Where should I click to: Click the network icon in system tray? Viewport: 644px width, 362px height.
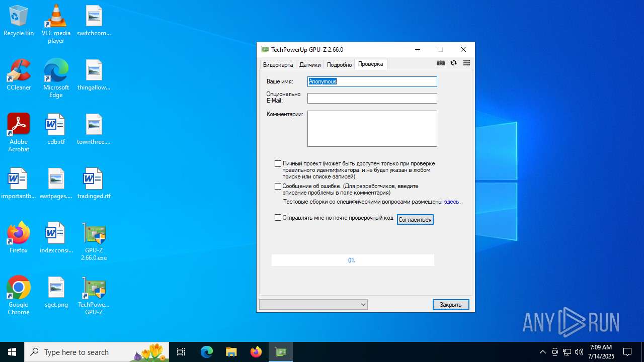[x=567, y=352]
